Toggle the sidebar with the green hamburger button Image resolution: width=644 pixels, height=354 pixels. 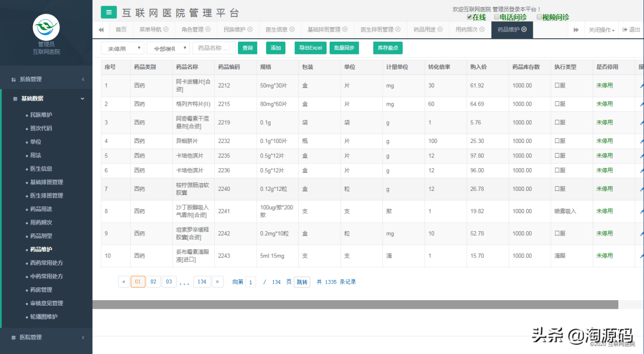(109, 12)
